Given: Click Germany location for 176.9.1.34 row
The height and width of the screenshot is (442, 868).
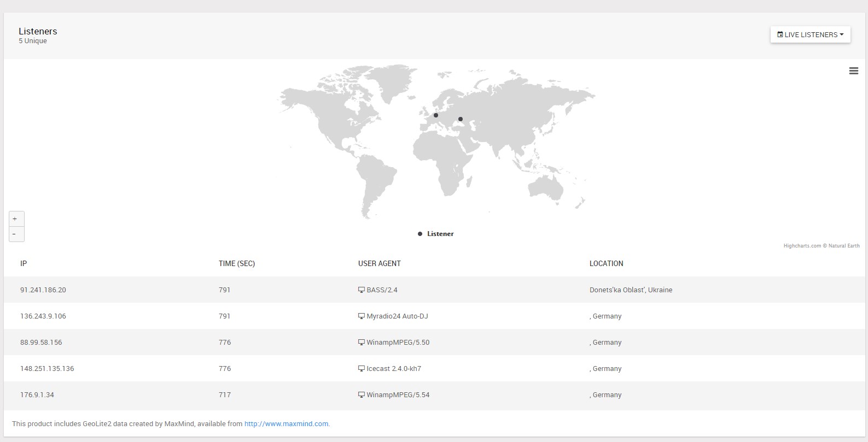Looking at the screenshot, I should (605, 394).
